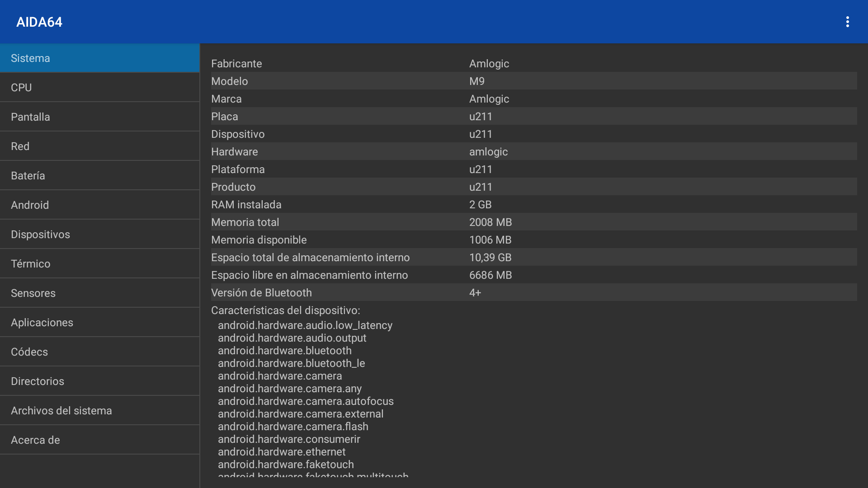
Task: Open the three-dot overflow menu
Action: click(847, 22)
